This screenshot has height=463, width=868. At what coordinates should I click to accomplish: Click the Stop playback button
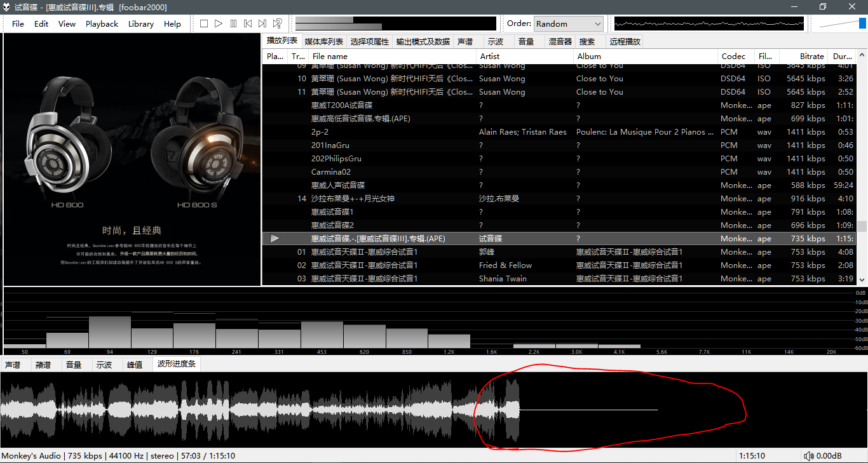point(204,23)
